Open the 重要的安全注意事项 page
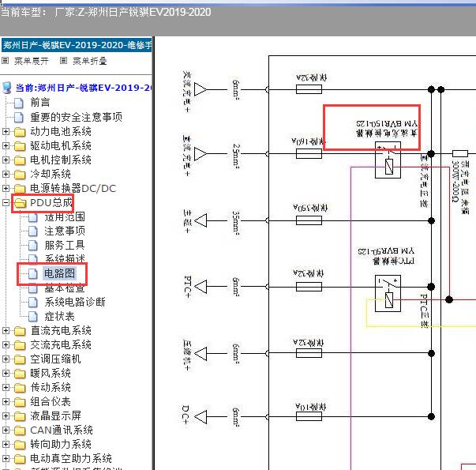The width and height of the screenshot is (476, 470). [x=77, y=117]
